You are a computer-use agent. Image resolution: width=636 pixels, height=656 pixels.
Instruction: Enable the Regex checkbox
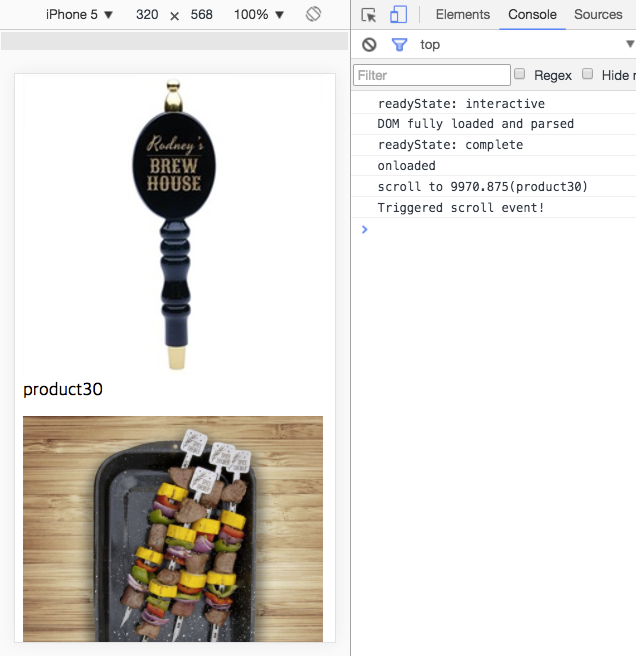[520, 74]
